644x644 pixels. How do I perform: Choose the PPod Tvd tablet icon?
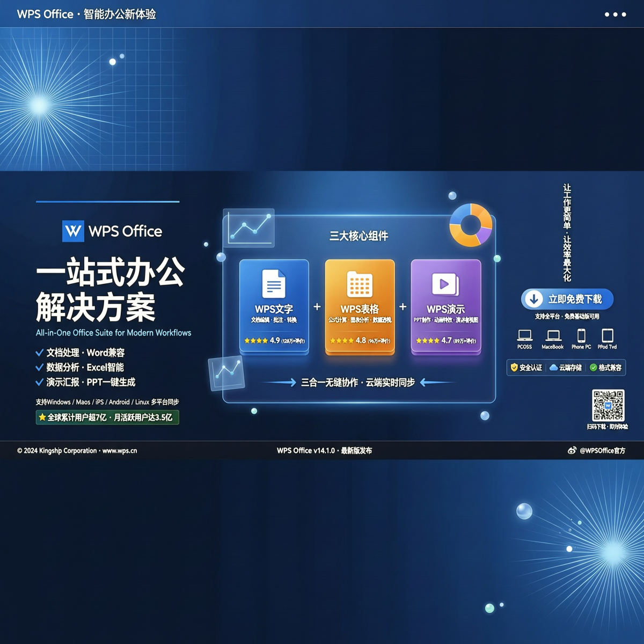pos(608,335)
